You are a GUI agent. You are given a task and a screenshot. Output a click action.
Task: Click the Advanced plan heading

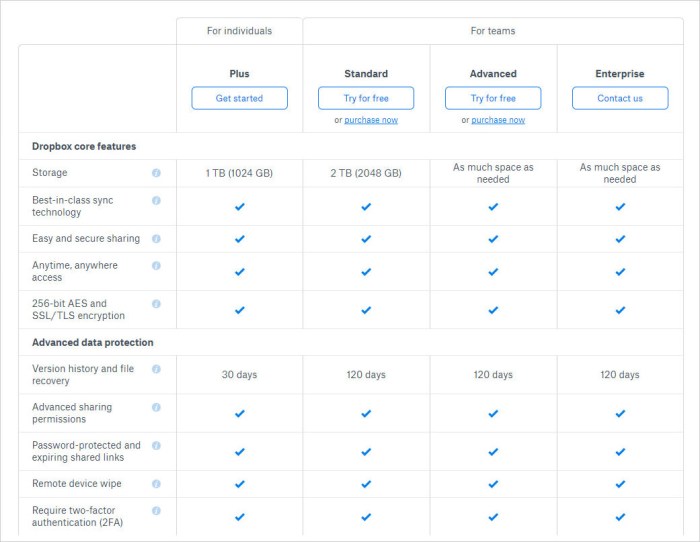493,74
